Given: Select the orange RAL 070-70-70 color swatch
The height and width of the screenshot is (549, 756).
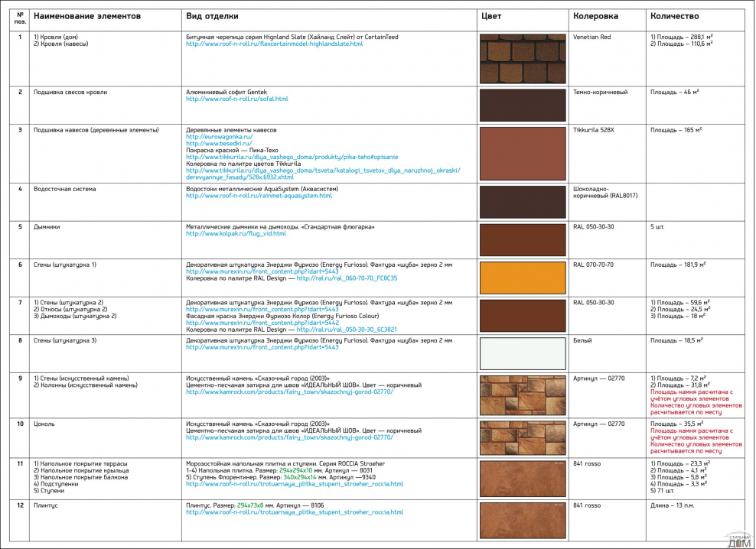Looking at the screenshot, I should click(523, 277).
